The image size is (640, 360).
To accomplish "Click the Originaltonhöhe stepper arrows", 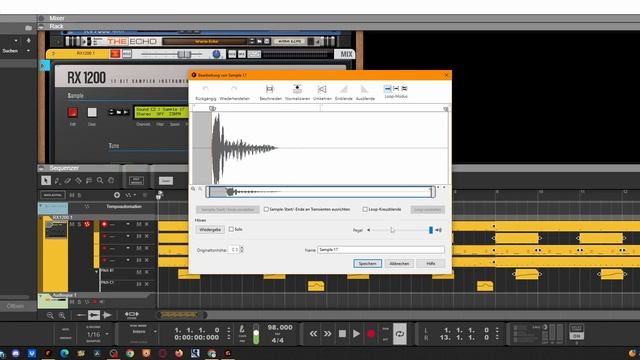I will pyautogui.click(x=242, y=249).
